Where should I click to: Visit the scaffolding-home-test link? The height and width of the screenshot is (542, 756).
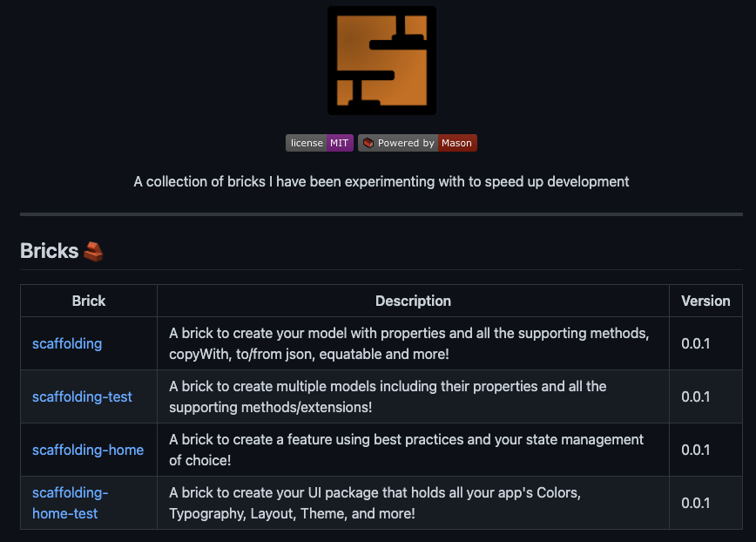click(70, 503)
